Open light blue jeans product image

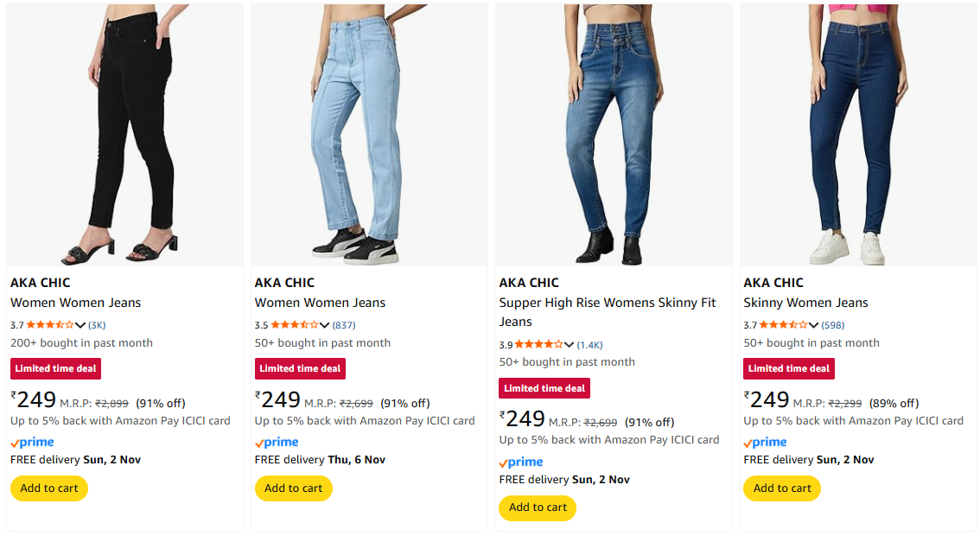click(369, 134)
